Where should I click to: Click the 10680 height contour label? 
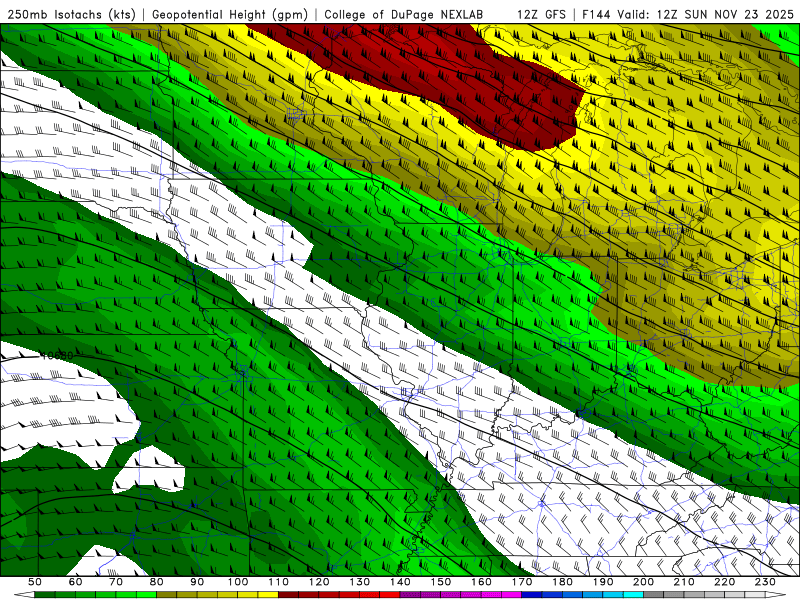(57, 356)
